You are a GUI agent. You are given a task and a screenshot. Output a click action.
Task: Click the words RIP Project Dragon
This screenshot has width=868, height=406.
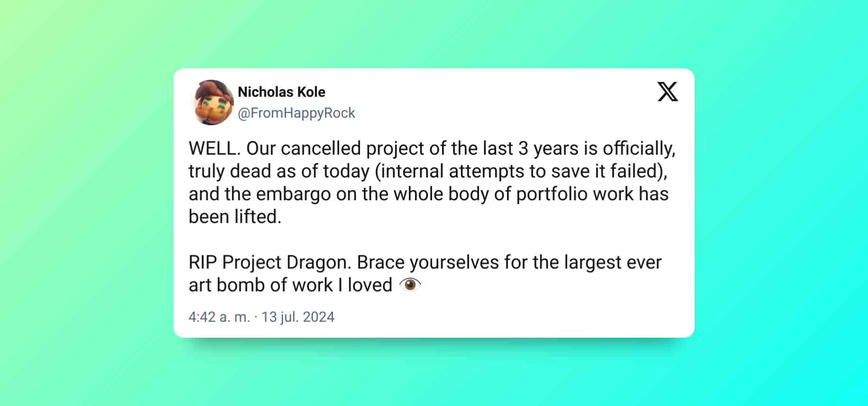coord(270,262)
